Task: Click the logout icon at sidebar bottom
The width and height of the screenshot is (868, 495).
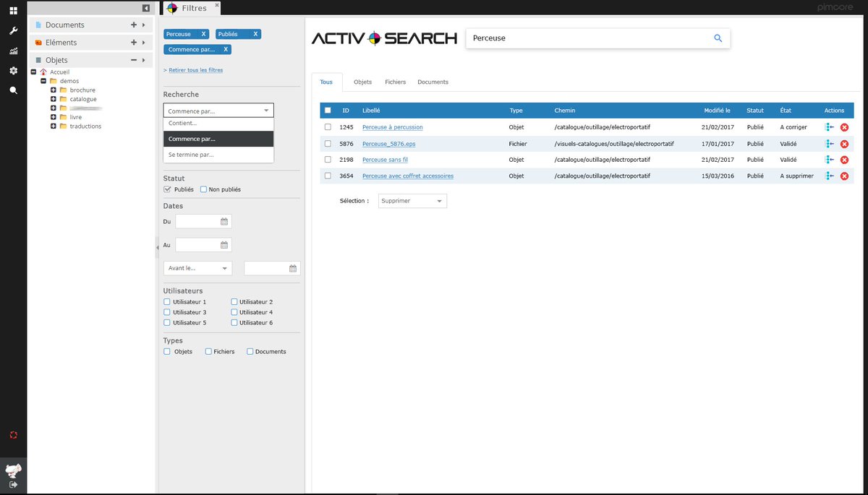Action: pyautogui.click(x=13, y=484)
